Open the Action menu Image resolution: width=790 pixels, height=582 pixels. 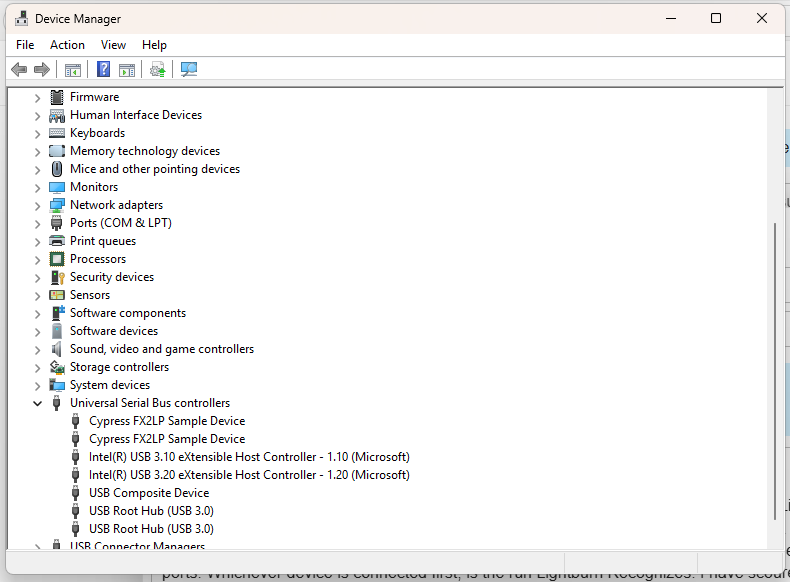(67, 45)
